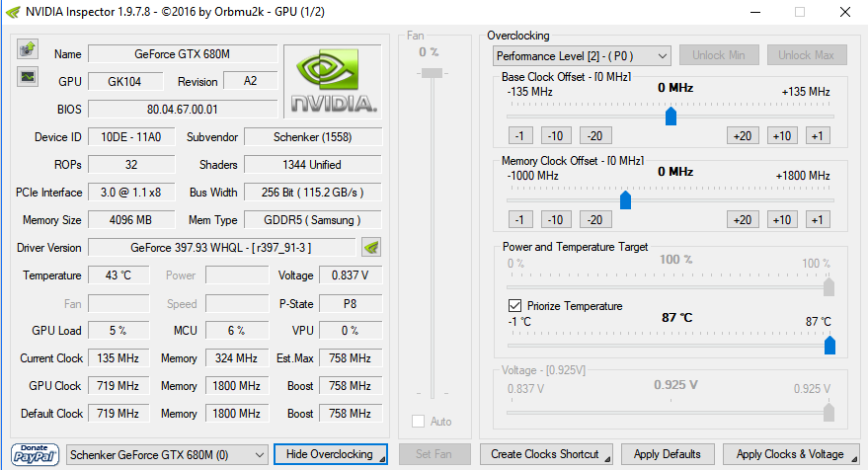This screenshot has height=470, width=868.
Task: Click the BIOS version field
Action: click(x=183, y=109)
